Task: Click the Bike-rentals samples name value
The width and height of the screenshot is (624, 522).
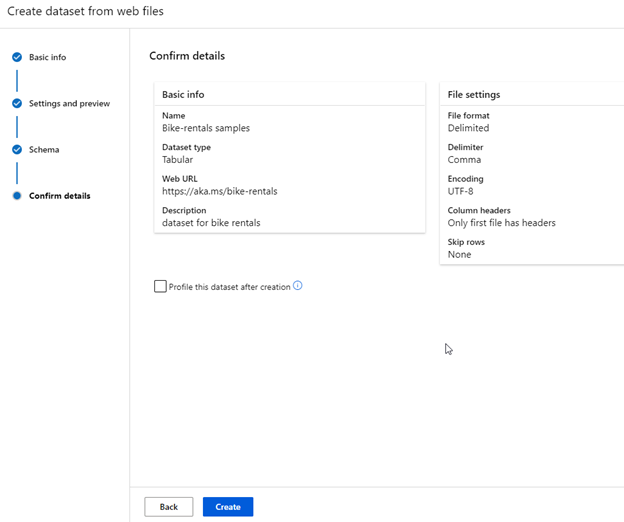Action: [x=206, y=128]
